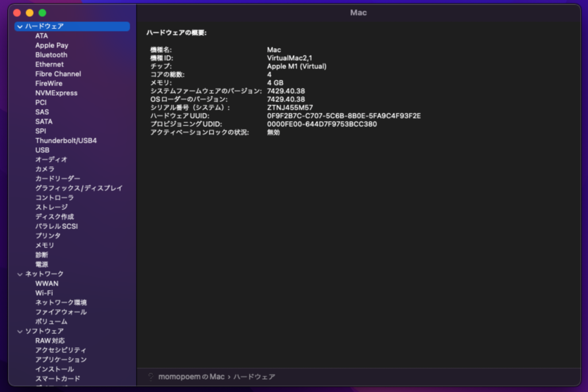Select ネットワーク環境 entry
This screenshot has width=588, height=392.
coord(61,303)
